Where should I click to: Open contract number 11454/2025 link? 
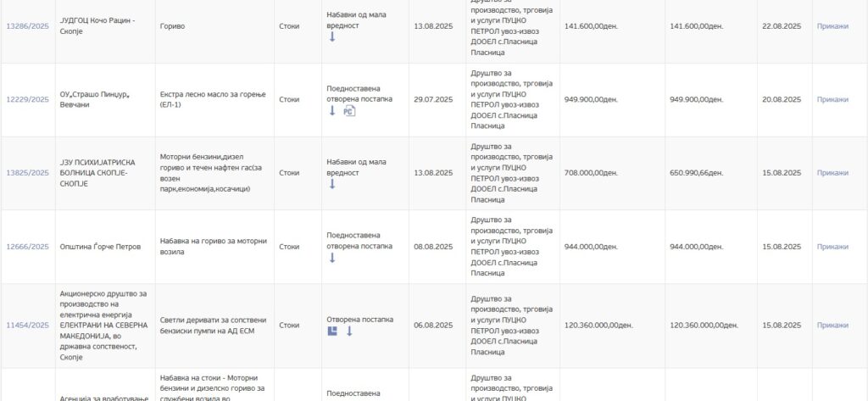[28, 325]
